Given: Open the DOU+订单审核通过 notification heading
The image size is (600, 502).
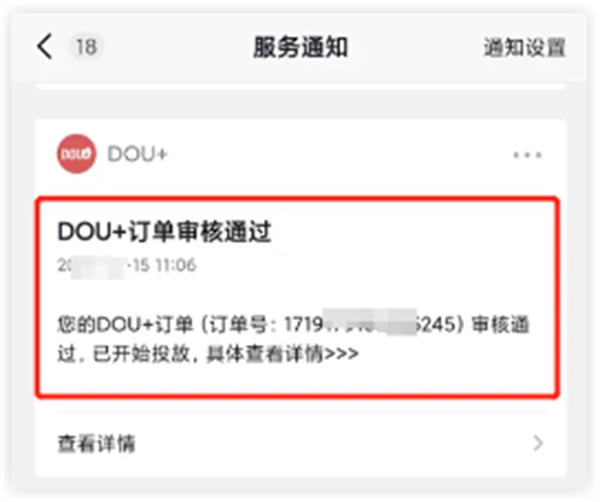Looking at the screenshot, I should 165,231.
